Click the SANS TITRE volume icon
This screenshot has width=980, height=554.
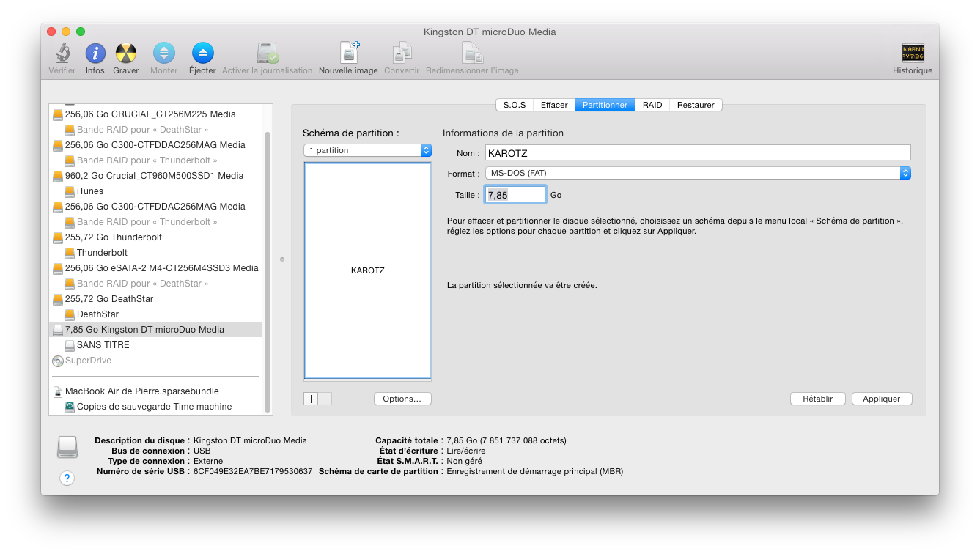(x=70, y=345)
